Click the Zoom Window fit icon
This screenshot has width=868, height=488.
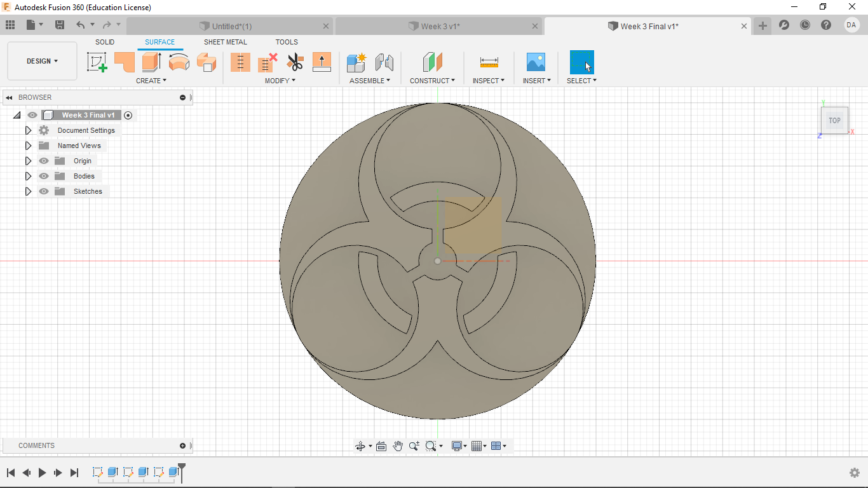click(431, 446)
